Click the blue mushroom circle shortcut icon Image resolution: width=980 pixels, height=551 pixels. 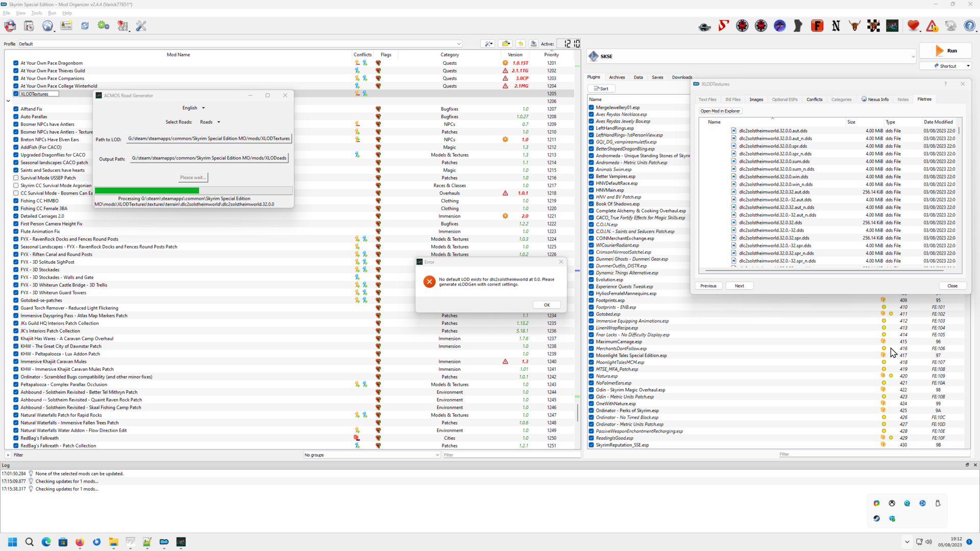780,26
